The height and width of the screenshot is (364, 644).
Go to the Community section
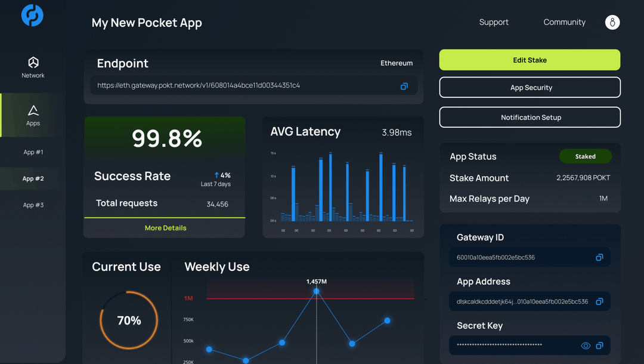[x=564, y=22]
